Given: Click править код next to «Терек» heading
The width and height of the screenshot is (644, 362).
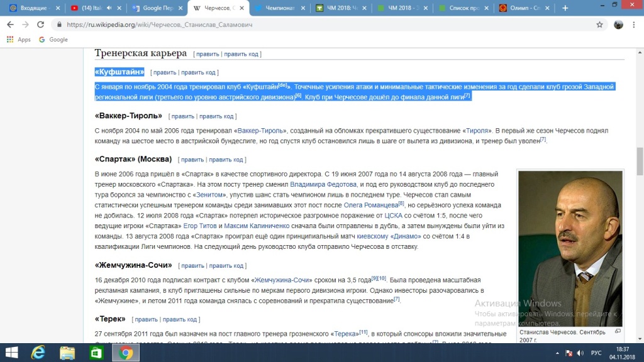Looking at the screenshot, I should [x=179, y=319].
